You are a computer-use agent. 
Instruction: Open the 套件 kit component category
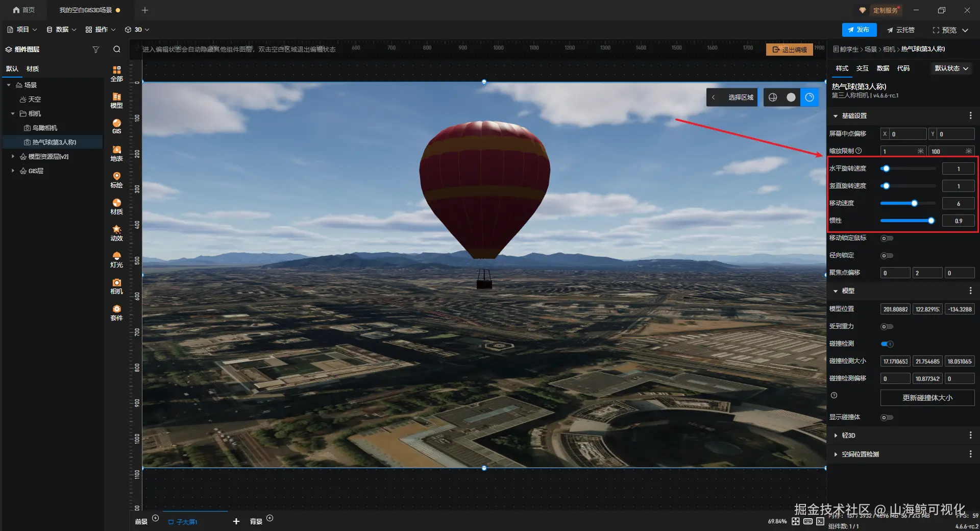(117, 312)
